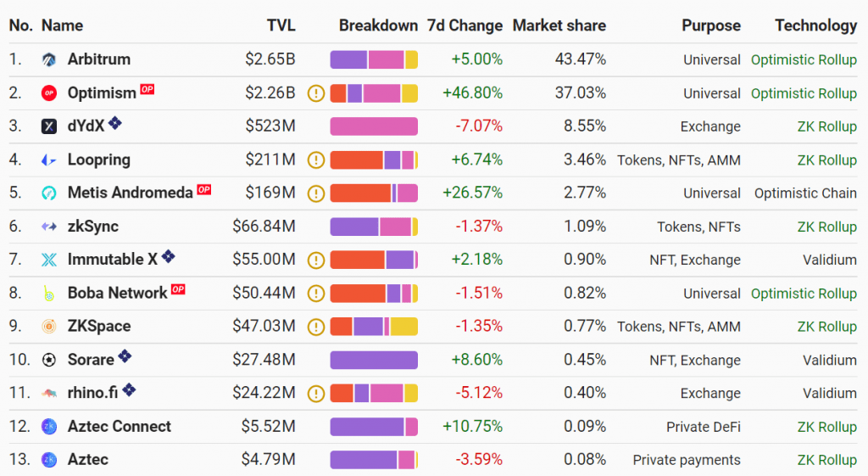Click the warning icon beside Optimism TVL
The image size is (868, 476).
(316, 93)
